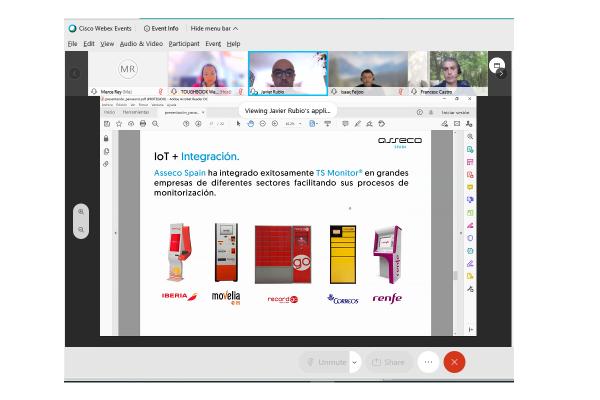
Task: Show next participants in video strip
Action: pos(501,73)
